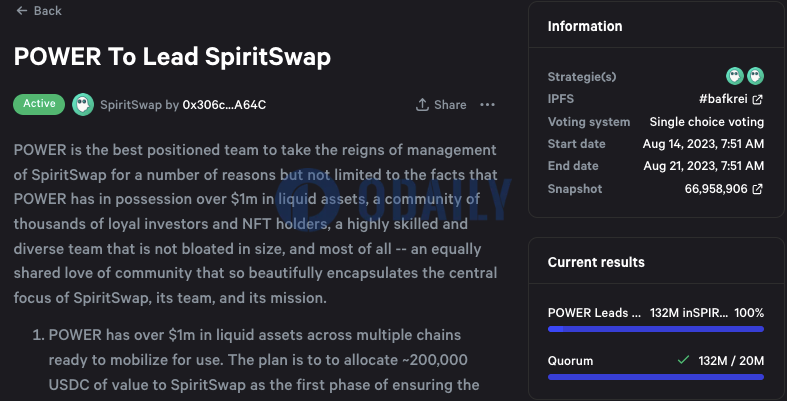787x401 pixels.
Task: Click the quorum green checkmark icon
Action: [683, 360]
